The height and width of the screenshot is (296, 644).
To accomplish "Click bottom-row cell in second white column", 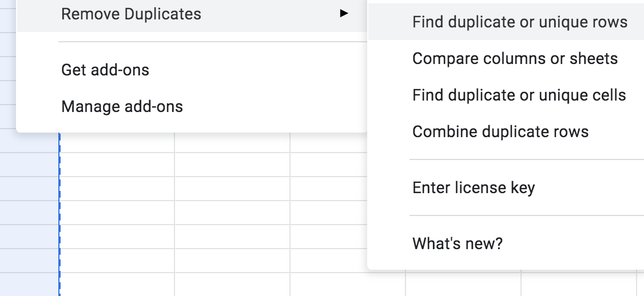I will 232,284.
